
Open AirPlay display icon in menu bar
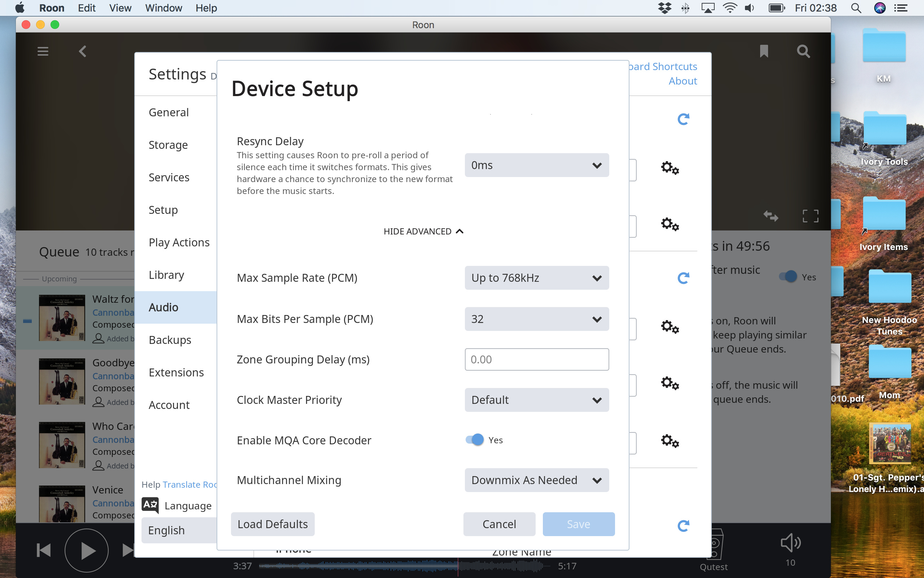coord(707,8)
